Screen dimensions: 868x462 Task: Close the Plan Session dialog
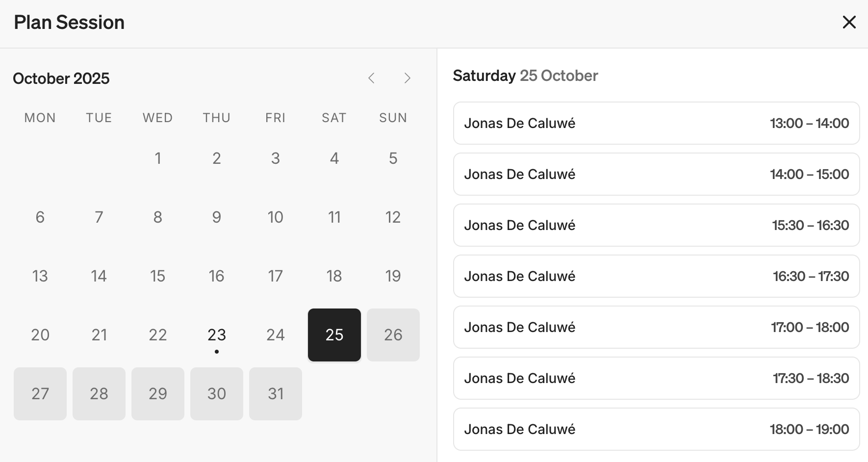point(849,22)
